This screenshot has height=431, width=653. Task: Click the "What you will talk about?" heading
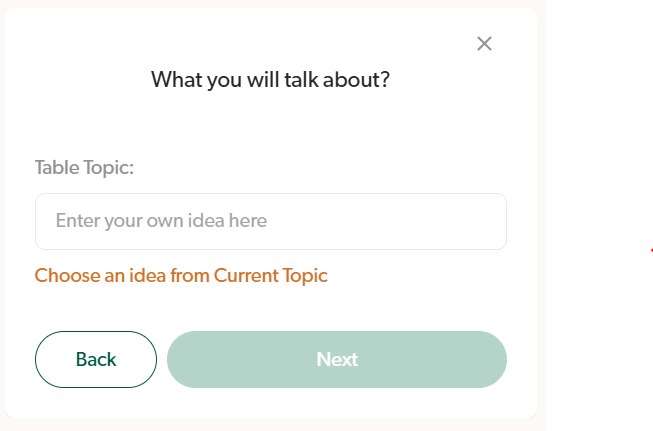270,79
